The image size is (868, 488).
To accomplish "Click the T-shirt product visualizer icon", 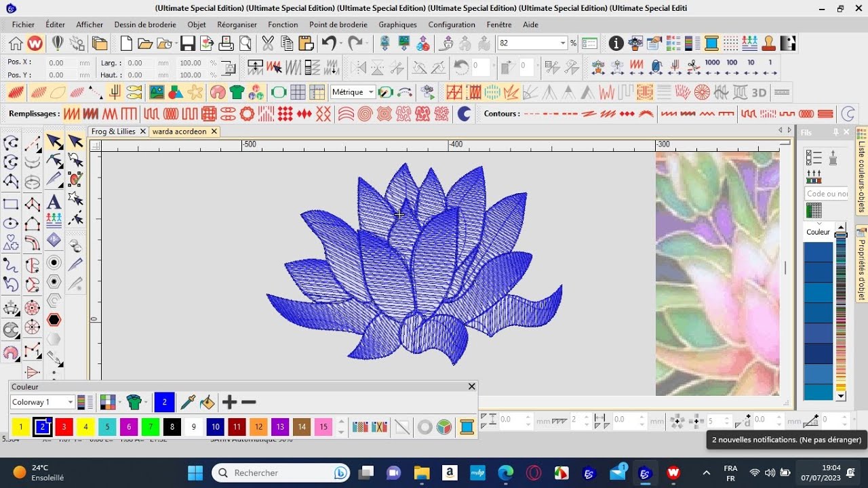I will pos(237,92).
